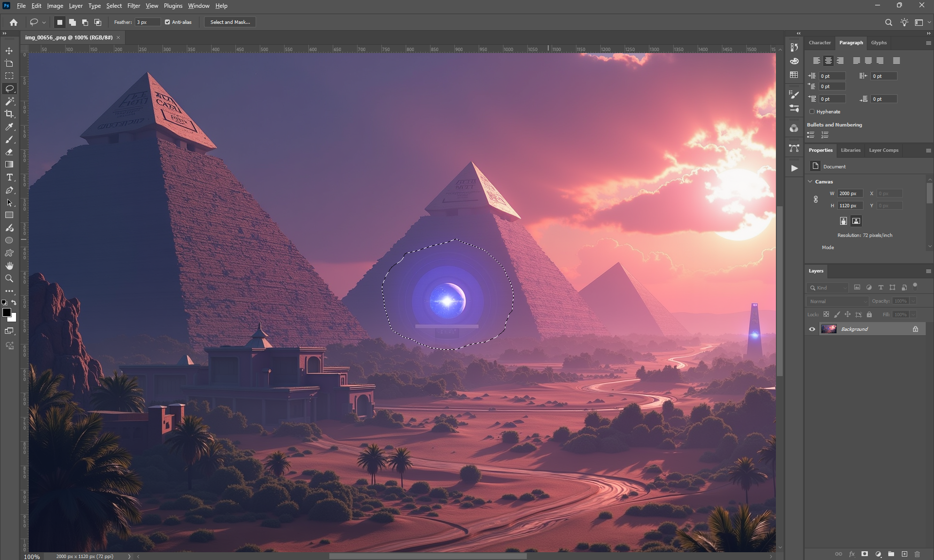
Task: Enable the Hyphenate checkbox
Action: [812, 111]
